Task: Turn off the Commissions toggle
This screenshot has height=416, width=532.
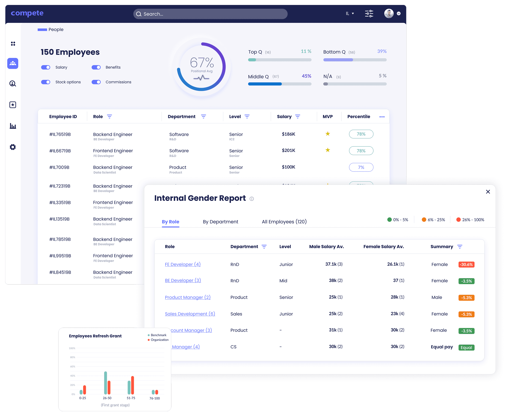Action: tap(96, 82)
